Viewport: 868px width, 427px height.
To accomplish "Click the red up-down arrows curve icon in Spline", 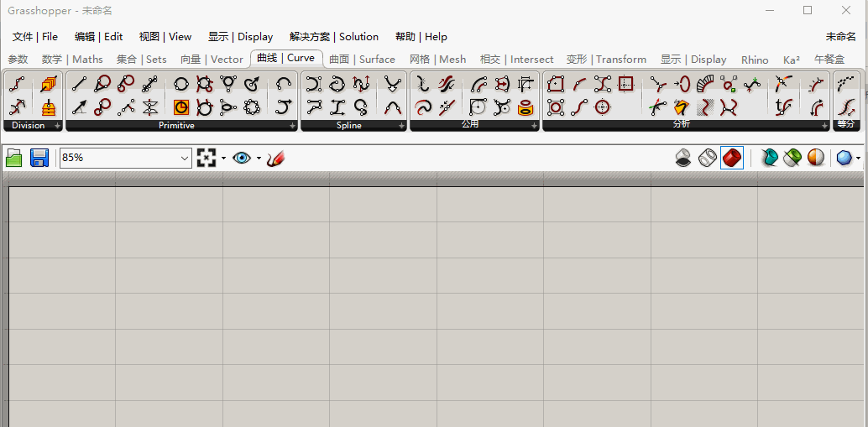I will [x=361, y=84].
